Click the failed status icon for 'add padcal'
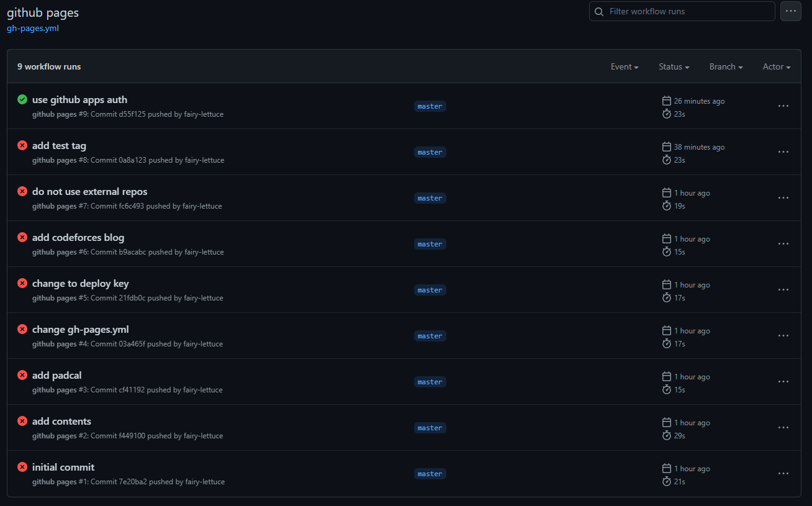This screenshot has width=812, height=506. click(22, 375)
